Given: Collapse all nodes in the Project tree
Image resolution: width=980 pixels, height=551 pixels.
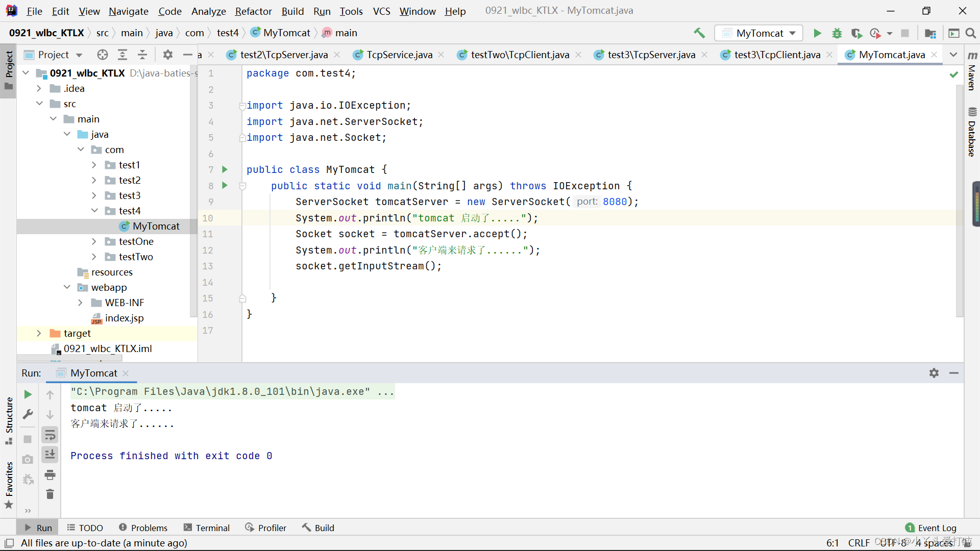Looking at the screenshot, I should tap(142, 55).
